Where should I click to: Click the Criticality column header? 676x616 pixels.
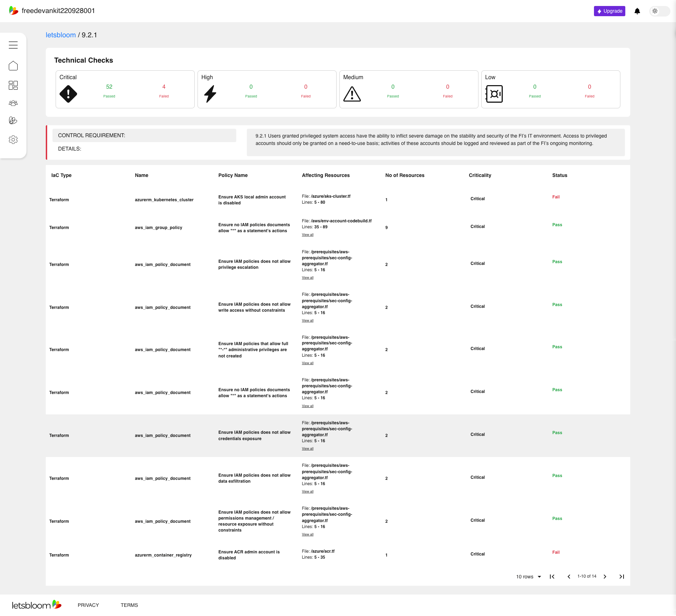[x=480, y=175]
